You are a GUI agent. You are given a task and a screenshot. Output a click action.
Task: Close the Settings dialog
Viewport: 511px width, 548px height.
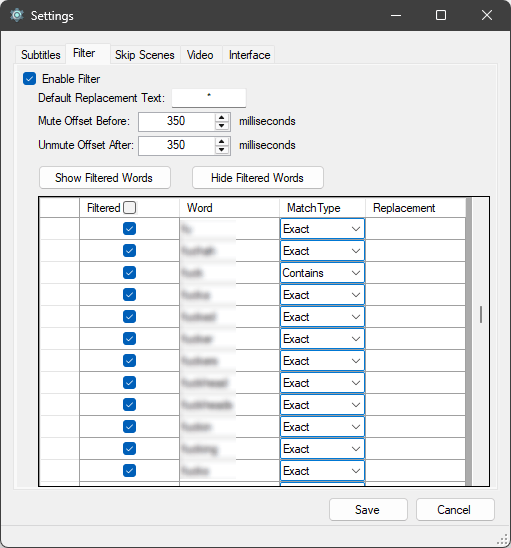pyautogui.click(x=487, y=15)
